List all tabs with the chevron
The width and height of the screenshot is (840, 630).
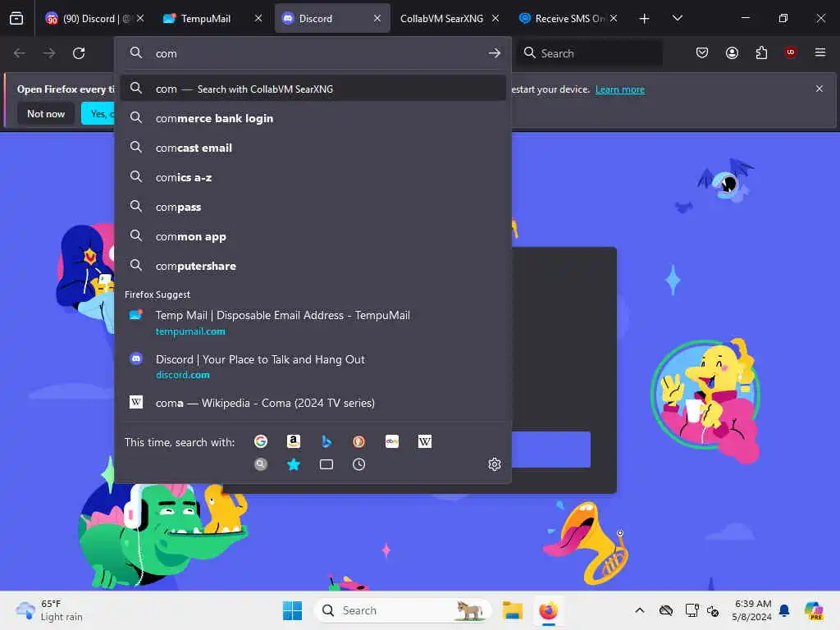[x=677, y=18]
